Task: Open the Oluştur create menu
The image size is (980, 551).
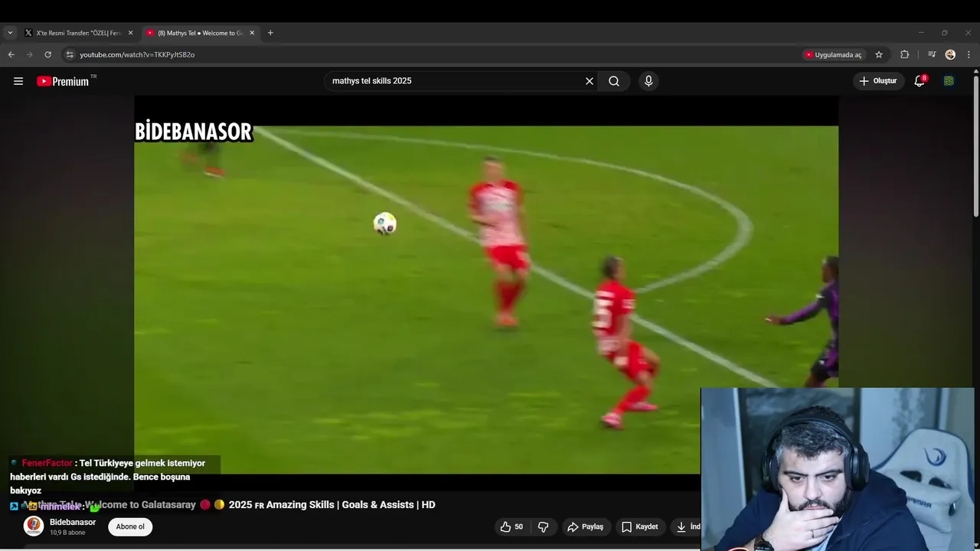Action: pyautogui.click(x=878, y=81)
